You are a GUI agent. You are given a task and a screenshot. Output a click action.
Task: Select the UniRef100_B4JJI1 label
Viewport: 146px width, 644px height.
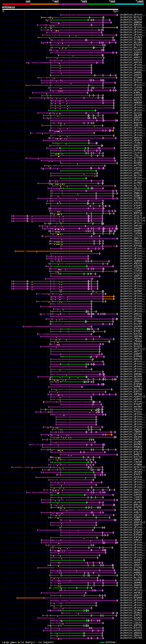[x=131, y=48]
